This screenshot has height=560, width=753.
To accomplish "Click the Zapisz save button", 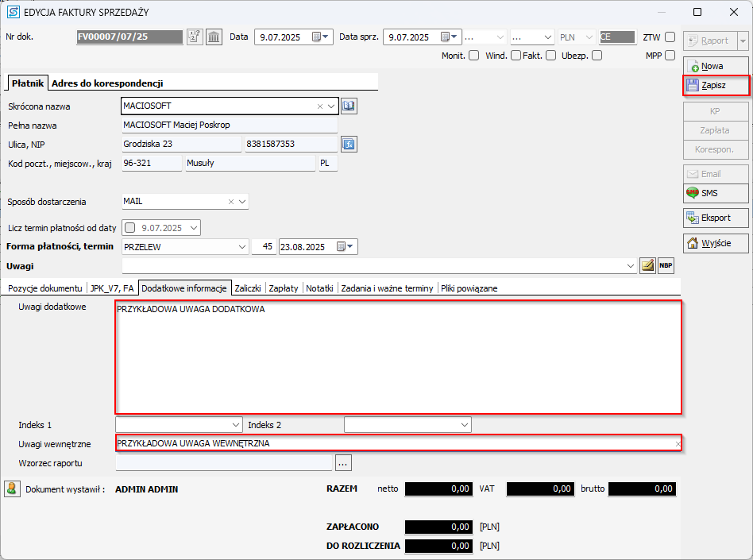I will coord(715,85).
